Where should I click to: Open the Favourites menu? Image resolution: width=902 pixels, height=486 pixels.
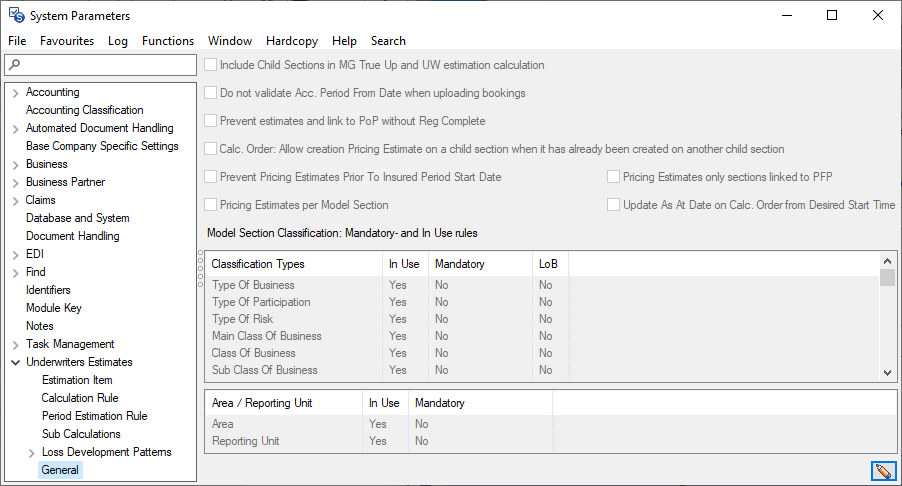[67, 41]
